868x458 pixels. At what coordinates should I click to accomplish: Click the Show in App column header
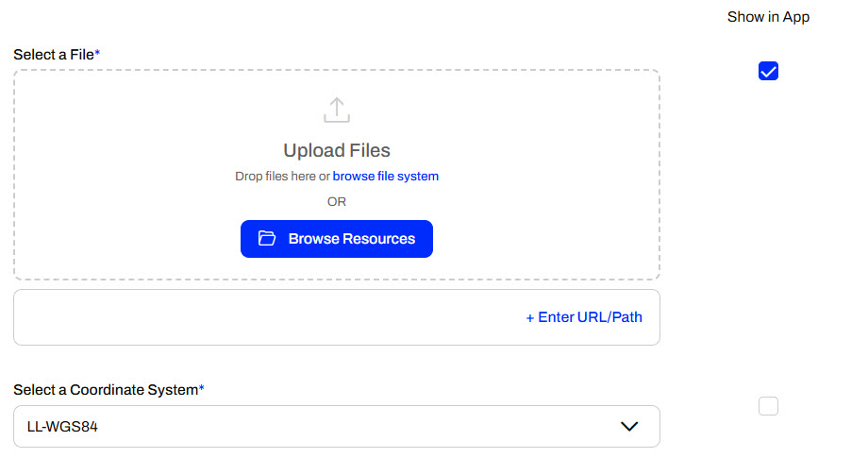coord(768,17)
